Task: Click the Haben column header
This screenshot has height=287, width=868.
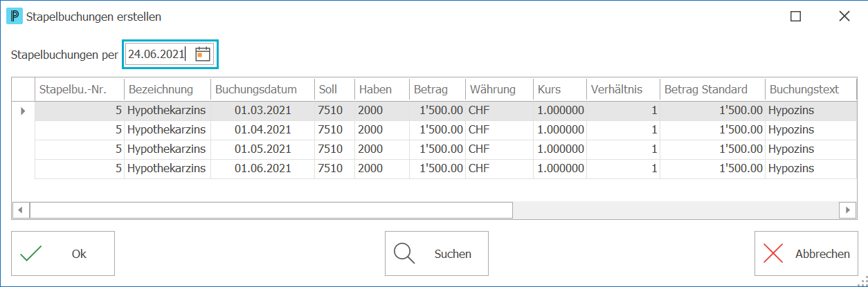Action: pyautogui.click(x=382, y=89)
